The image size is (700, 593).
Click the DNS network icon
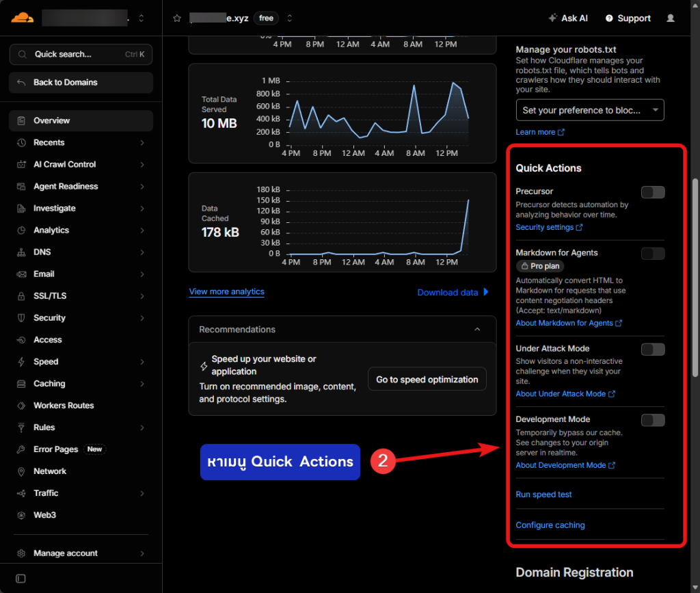pos(21,252)
